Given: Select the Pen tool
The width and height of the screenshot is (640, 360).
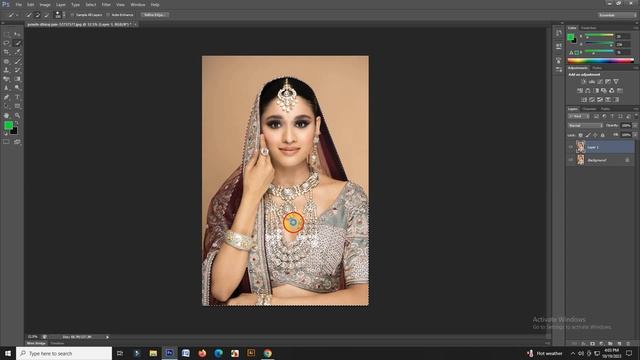Looking at the screenshot, I should click(7, 97).
